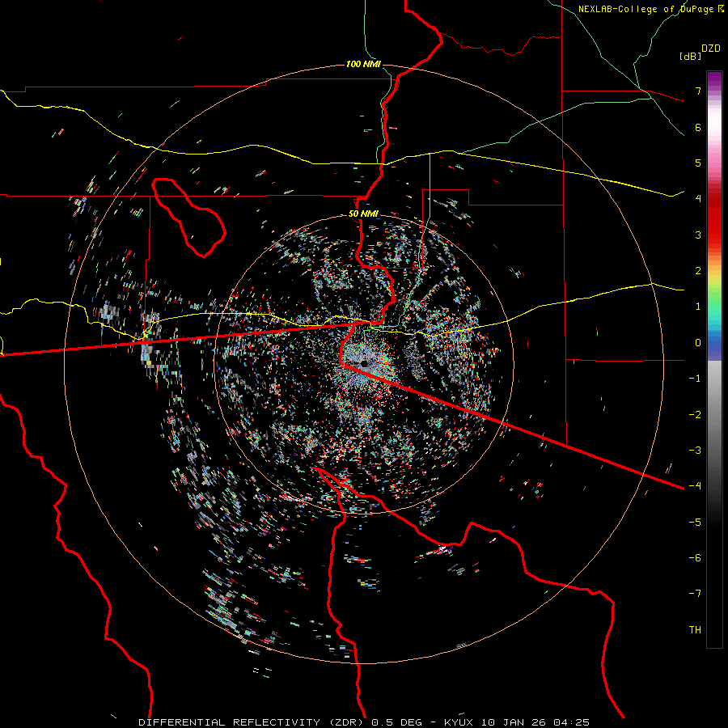Pick the gray -2 dB band on the color bar
The width and height of the screenshot is (728, 728).
click(x=714, y=415)
